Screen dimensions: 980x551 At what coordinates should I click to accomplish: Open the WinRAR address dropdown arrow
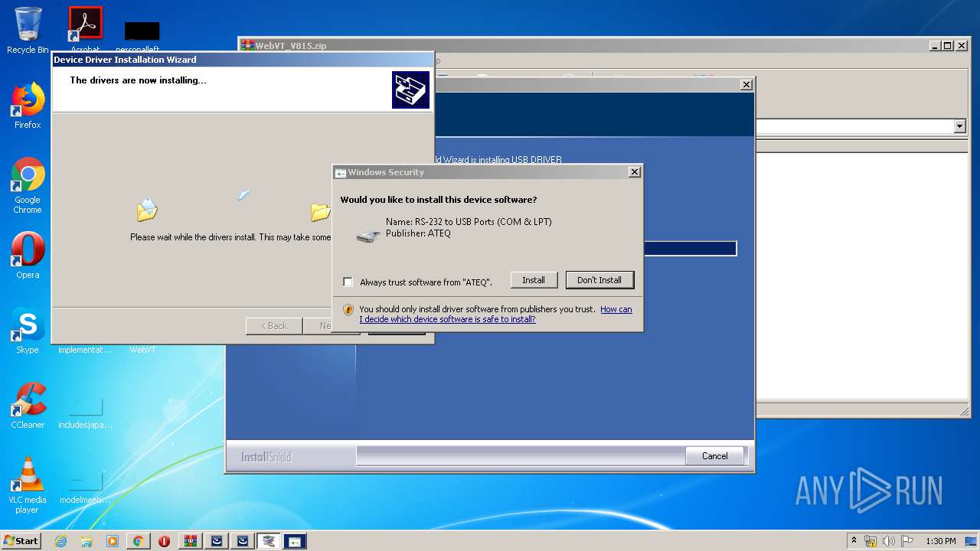tap(960, 126)
